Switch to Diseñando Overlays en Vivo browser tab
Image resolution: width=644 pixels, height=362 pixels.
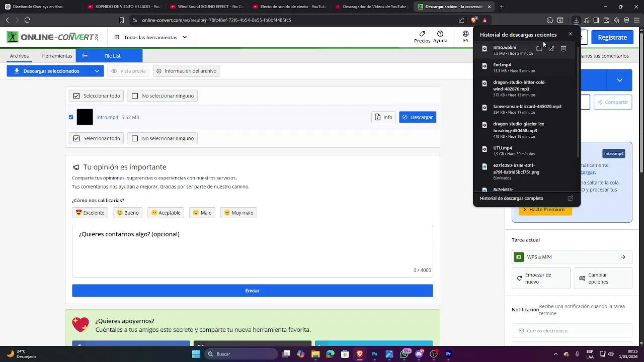click(x=38, y=7)
